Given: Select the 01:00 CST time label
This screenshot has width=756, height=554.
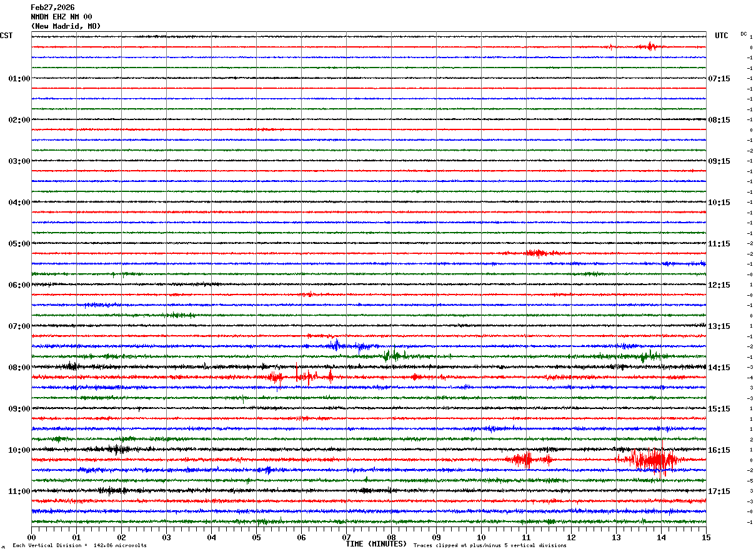Looking at the screenshot, I should tap(19, 79).
